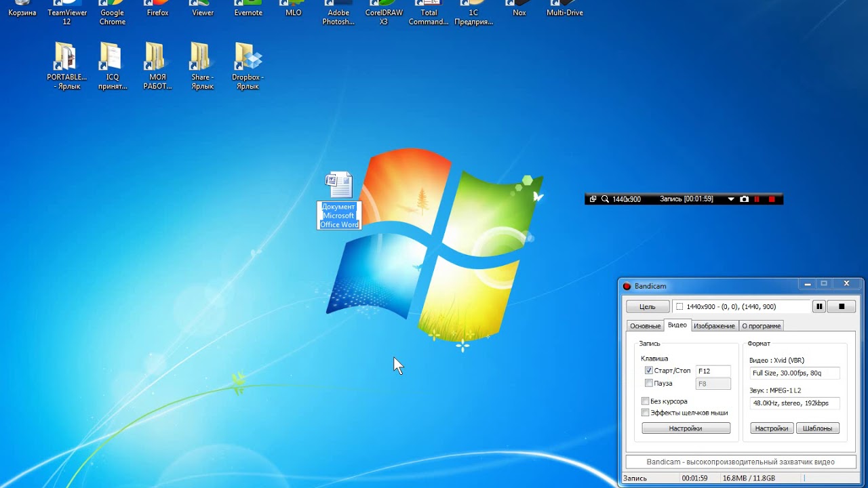Select the Nox desktop shortcut
This screenshot has height=488, width=868.
coord(519,8)
